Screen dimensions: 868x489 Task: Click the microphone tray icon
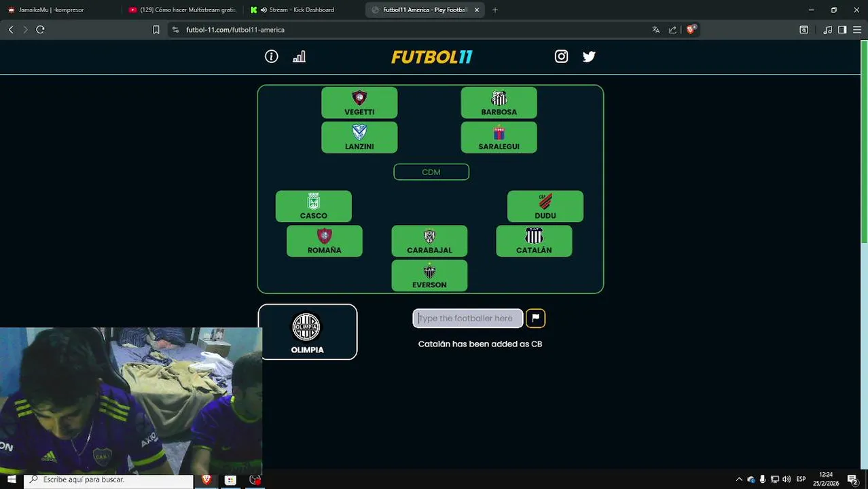(x=763, y=479)
